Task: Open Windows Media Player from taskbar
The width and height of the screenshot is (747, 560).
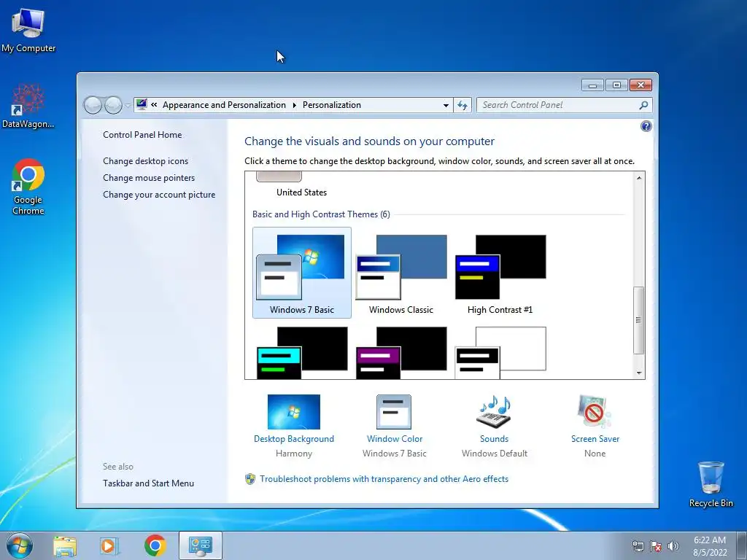Action: 109,545
